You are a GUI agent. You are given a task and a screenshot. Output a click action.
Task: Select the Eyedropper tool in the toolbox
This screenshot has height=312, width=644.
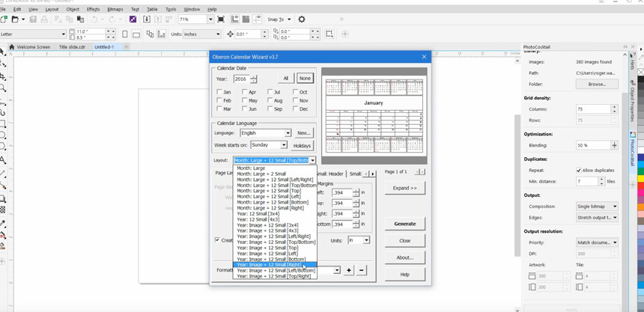pos(2,224)
